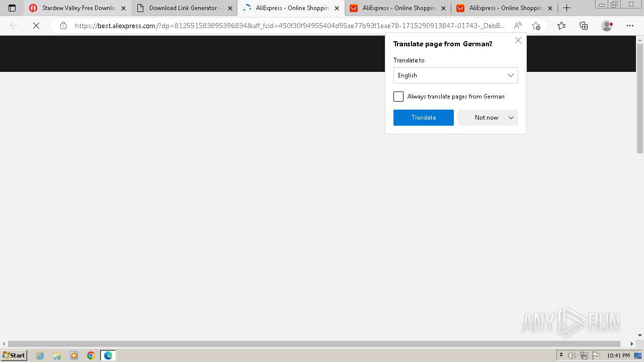Open Settings and more menu
The image size is (644, 362).
coord(630,26)
